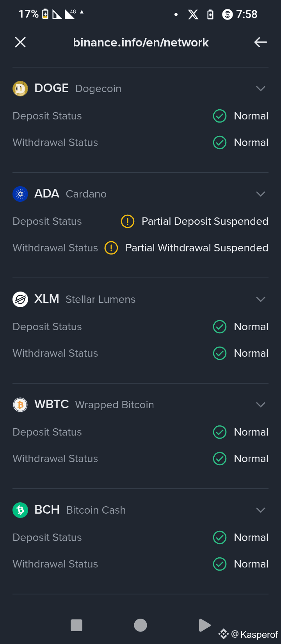281x644 pixels.
Task: Expand the ADA Cardano section chevron
Action: click(260, 194)
